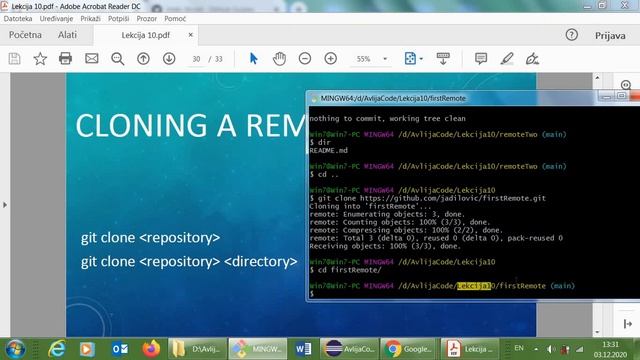Show hidden tray icons arrow

click(536, 349)
